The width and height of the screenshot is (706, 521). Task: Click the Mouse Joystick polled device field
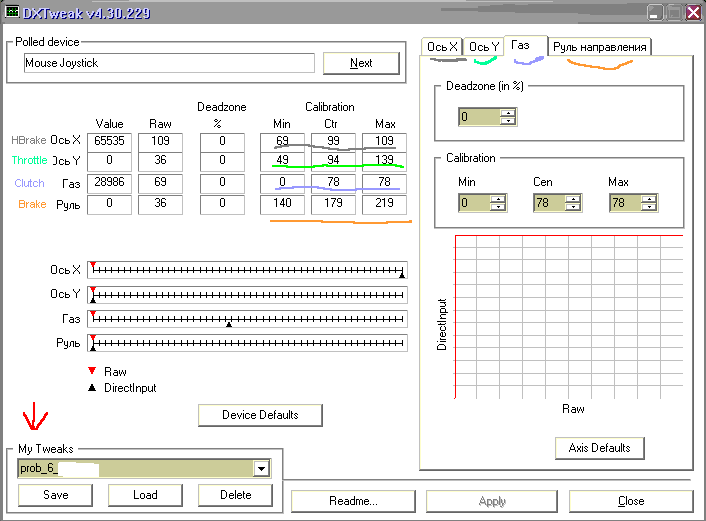click(x=169, y=63)
